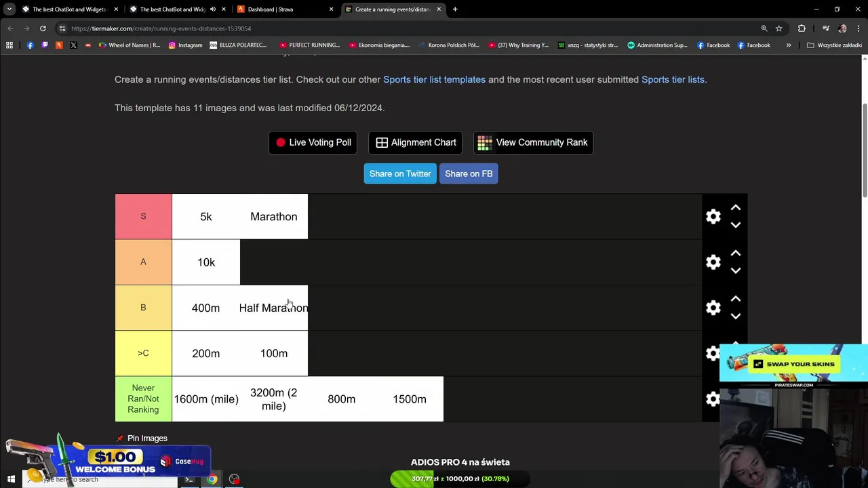Open the apps grid bookmark icon
This screenshot has width=868, height=488.
[x=9, y=45]
